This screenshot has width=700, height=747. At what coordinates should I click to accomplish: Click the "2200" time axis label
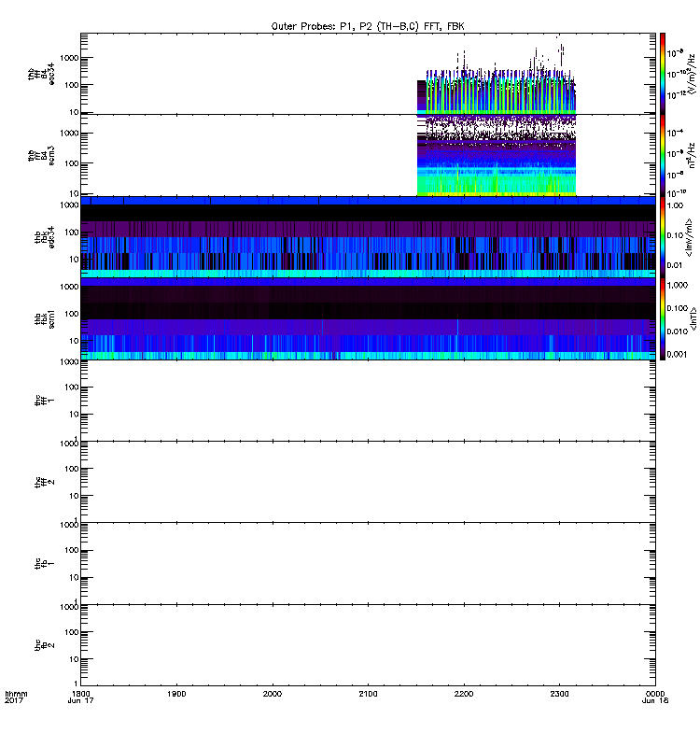pos(464,694)
